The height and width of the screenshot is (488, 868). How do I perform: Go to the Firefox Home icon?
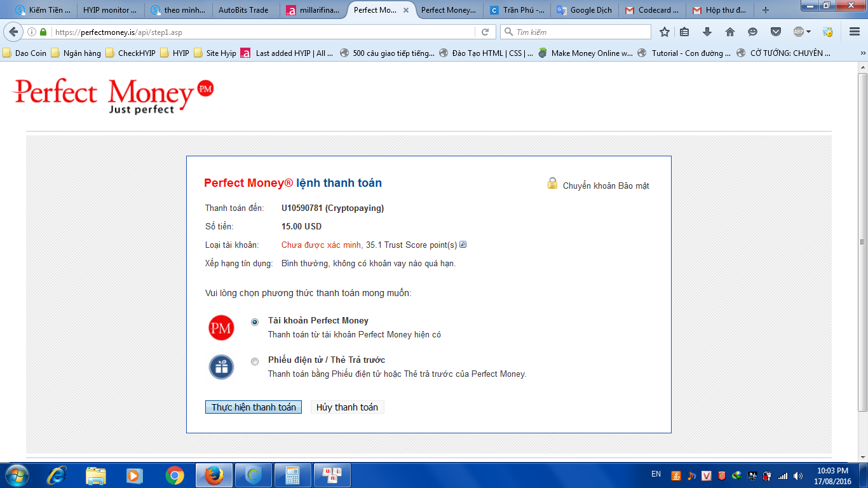[730, 32]
